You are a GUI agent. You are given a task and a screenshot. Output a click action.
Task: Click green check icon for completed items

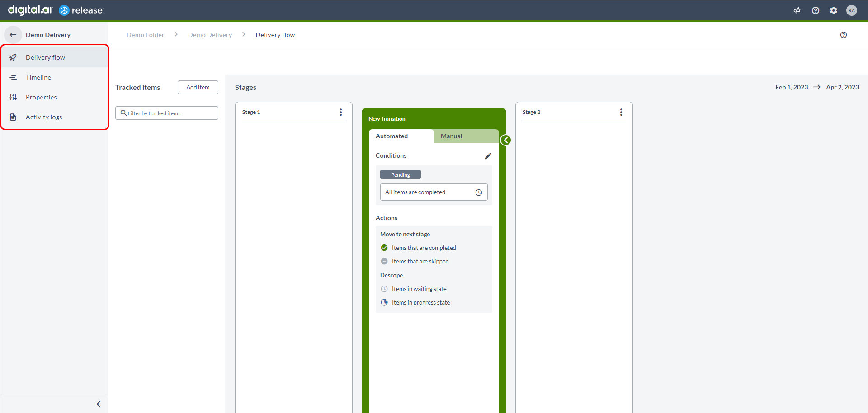point(384,248)
